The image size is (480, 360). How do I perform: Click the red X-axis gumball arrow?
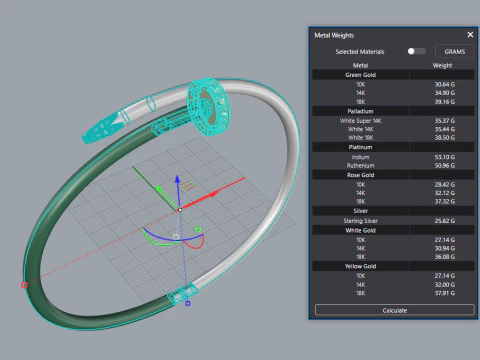[215, 194]
